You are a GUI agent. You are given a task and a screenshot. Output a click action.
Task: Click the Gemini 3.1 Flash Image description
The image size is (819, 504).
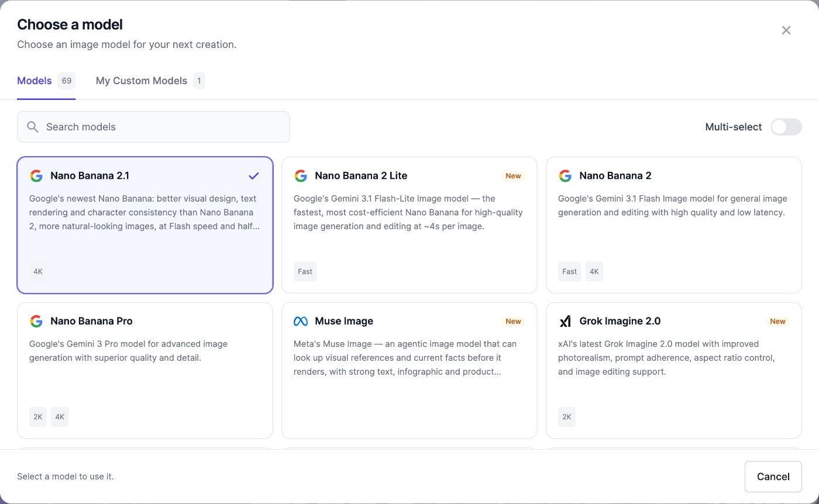click(673, 206)
